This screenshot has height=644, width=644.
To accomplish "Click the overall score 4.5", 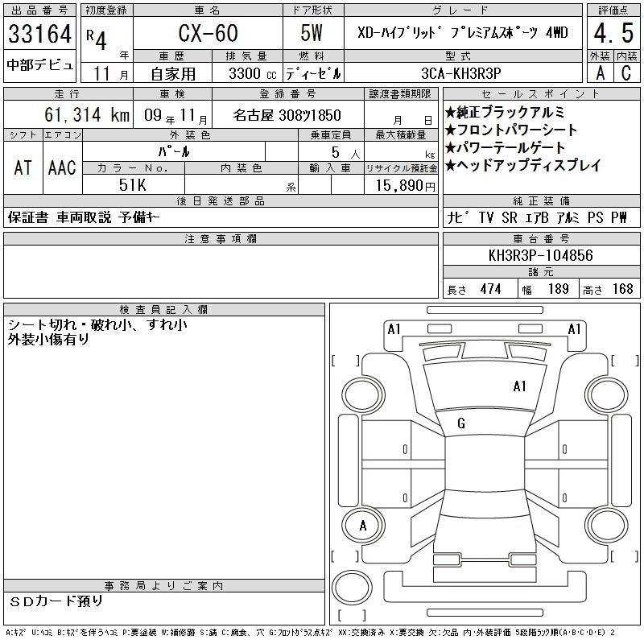I will point(613,33).
